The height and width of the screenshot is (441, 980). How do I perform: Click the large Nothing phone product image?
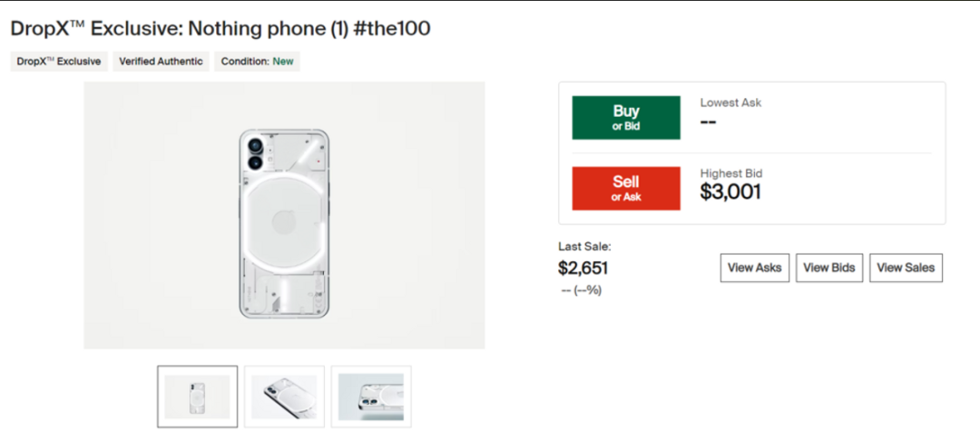[x=284, y=215]
